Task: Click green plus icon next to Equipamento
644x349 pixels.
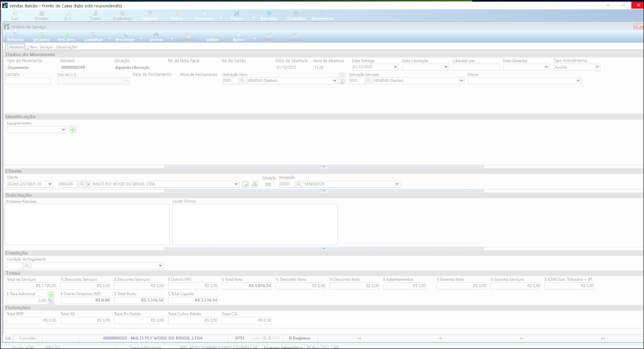Action: 73,130
